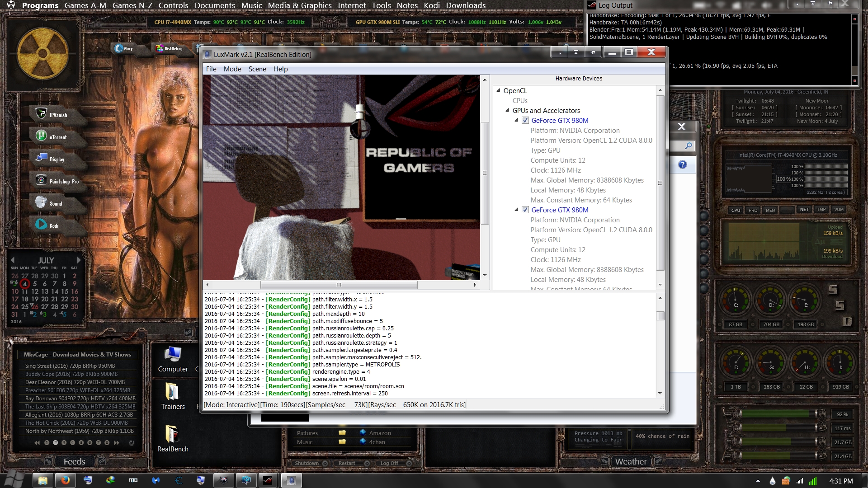This screenshot has height=488, width=868.
Task: Toggle the NET monitor button
Action: pos(804,209)
